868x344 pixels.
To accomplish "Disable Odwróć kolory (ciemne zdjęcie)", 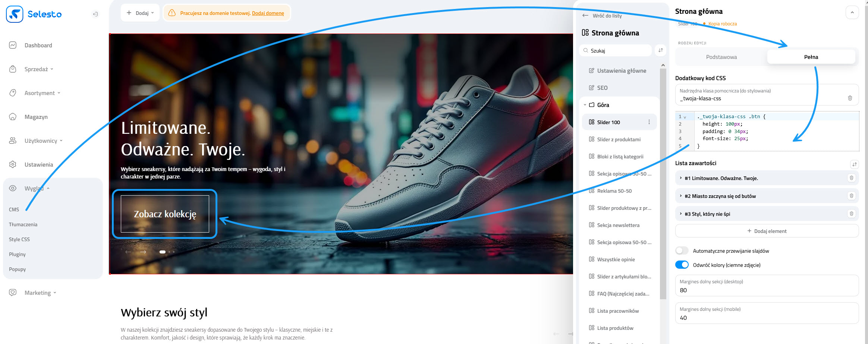I will point(682,265).
